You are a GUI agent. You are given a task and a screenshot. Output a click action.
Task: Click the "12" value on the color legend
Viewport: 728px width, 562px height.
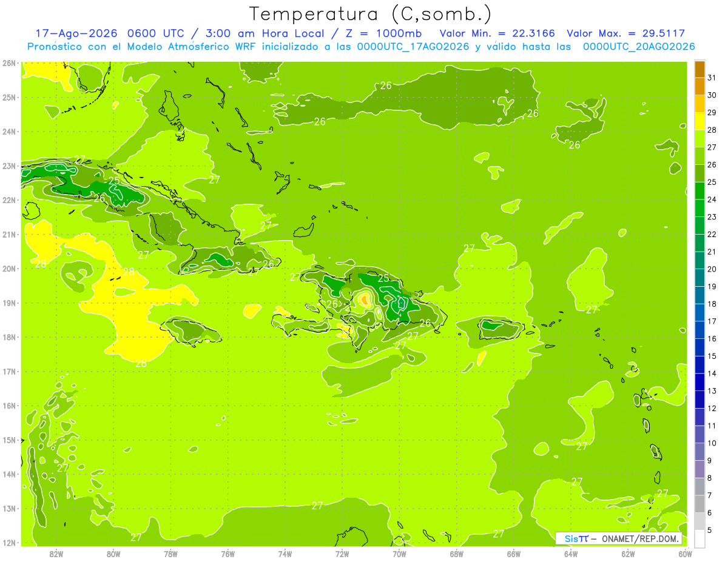[712, 408]
